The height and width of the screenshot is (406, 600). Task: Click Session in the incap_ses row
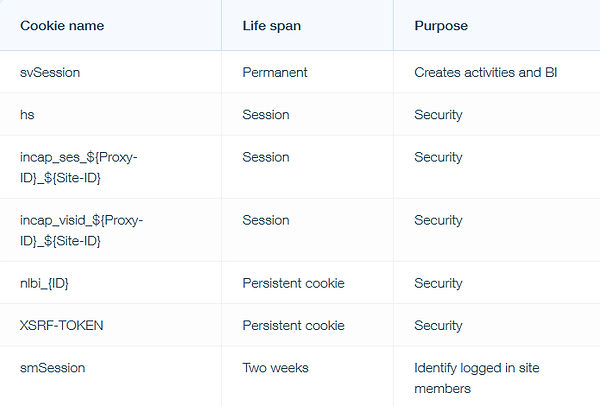(x=266, y=157)
